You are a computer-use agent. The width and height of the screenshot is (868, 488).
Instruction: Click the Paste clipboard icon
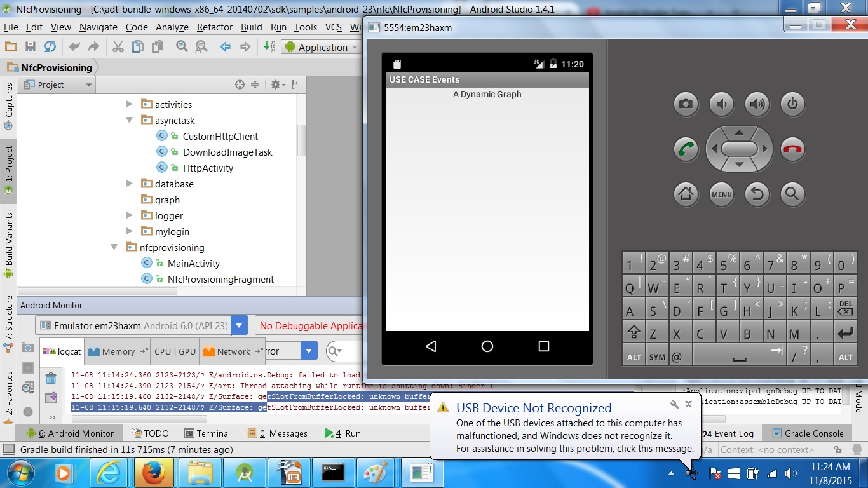[x=157, y=46]
